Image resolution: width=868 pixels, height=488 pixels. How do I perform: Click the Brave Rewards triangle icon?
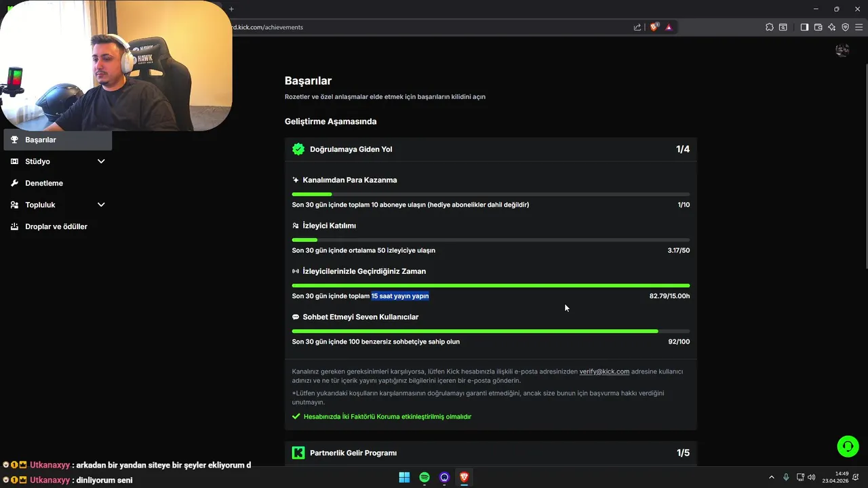click(x=669, y=27)
